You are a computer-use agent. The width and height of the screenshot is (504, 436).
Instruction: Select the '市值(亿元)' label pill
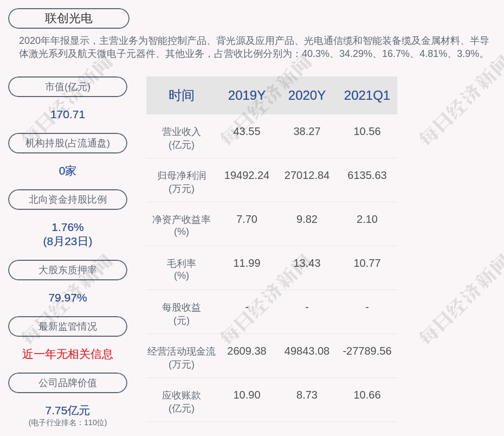pyautogui.click(x=68, y=87)
